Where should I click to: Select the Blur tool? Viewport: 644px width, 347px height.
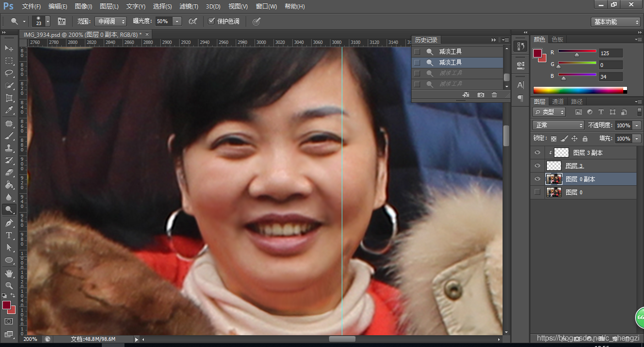[9, 197]
